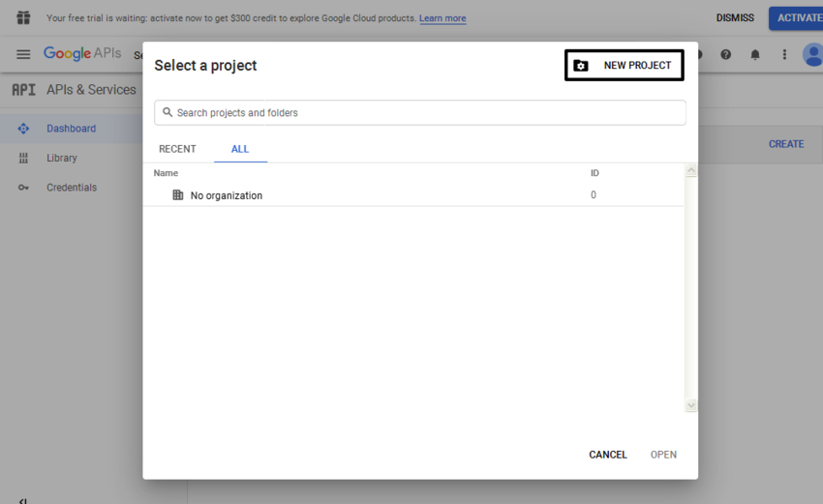Viewport: 823px width, 504px height.
Task: Open the Learn more link
Action: [442, 18]
